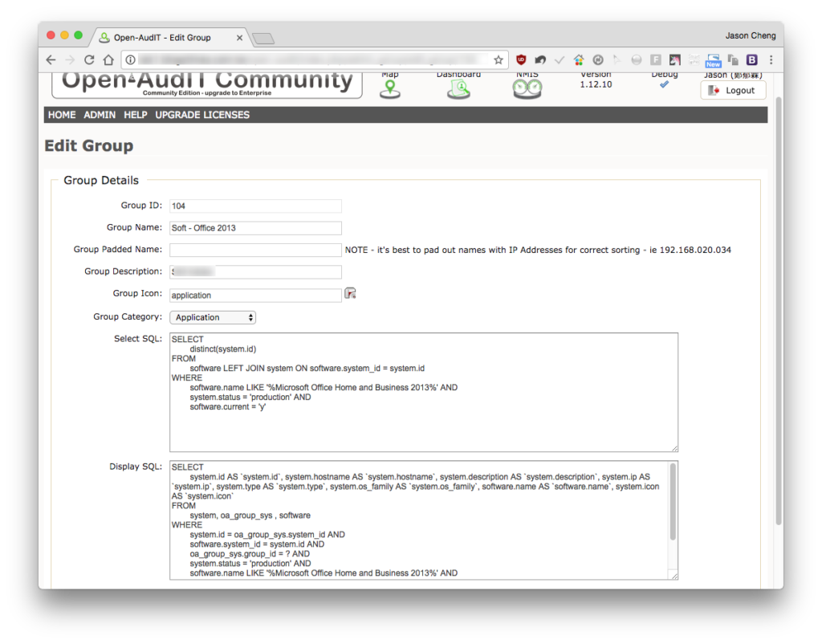Reload the page
The height and width of the screenshot is (644, 822).
89,59
